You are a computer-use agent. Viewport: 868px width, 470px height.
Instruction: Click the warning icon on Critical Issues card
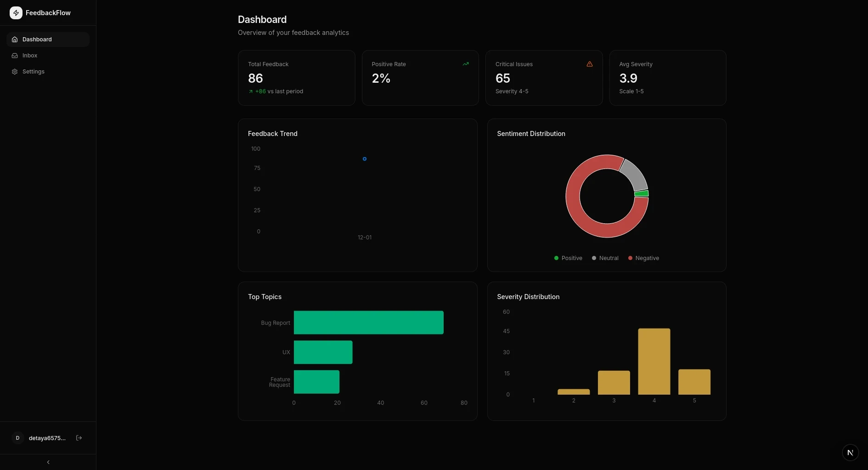[x=589, y=64]
